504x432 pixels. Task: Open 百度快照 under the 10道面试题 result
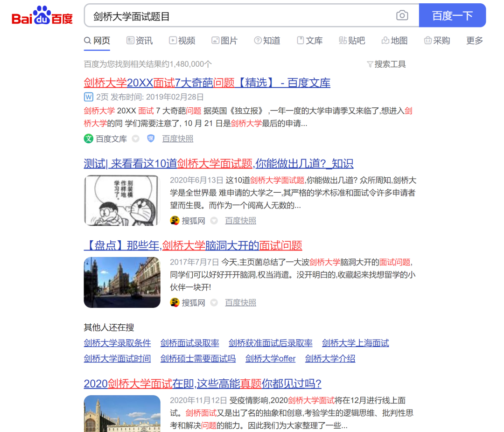(x=240, y=221)
